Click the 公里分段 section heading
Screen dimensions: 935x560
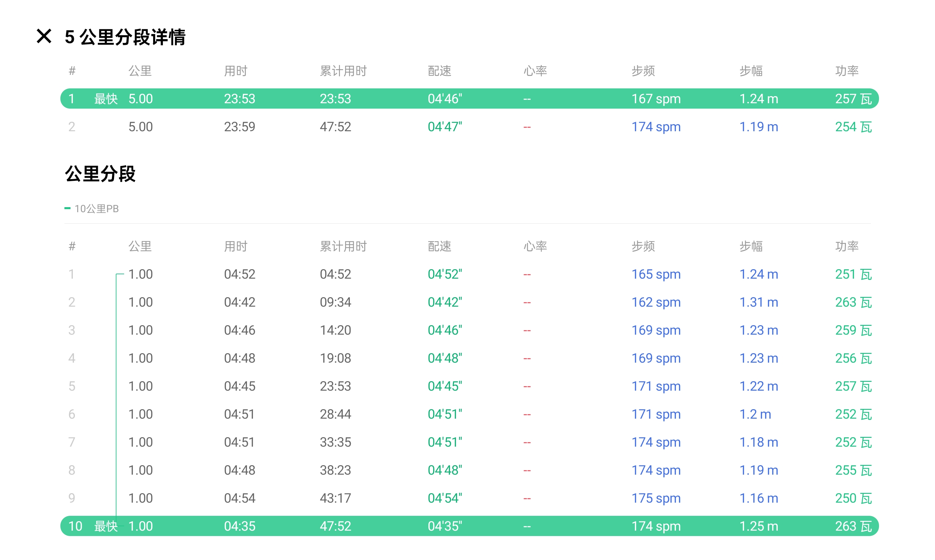point(100,174)
